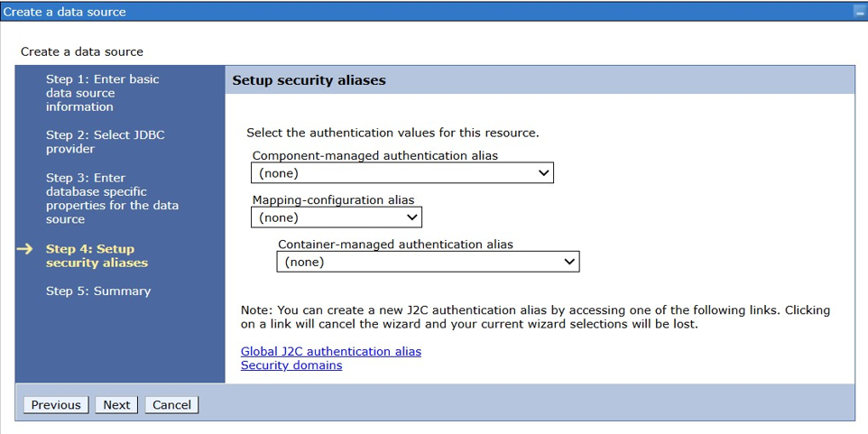868x434 pixels.
Task: Click Step 4: Setup security aliases
Action: [x=97, y=256]
